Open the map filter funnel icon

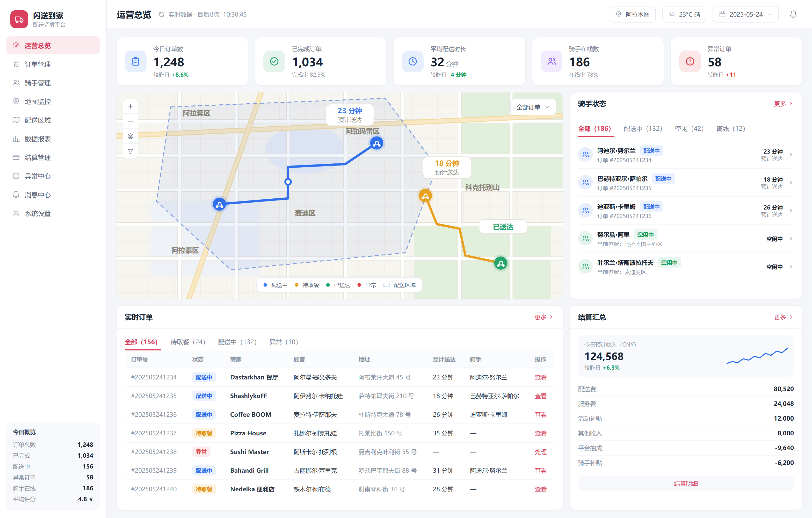pos(130,152)
